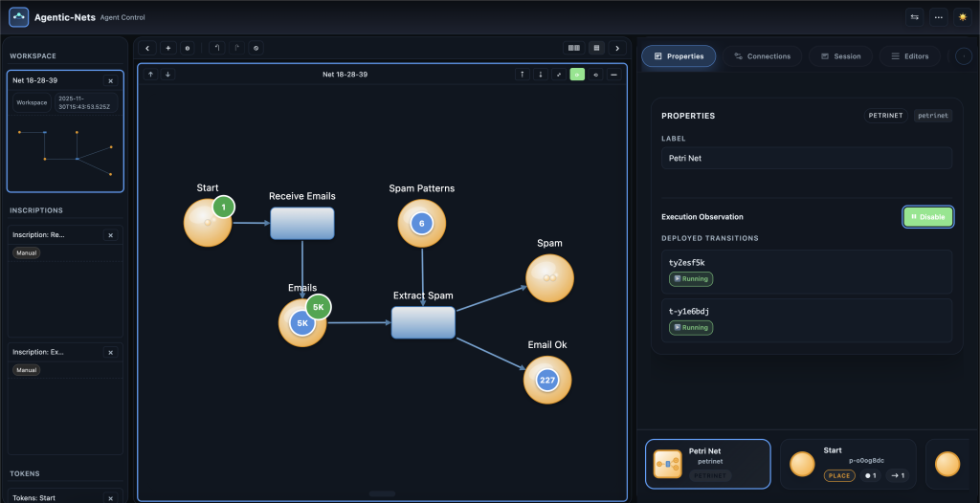The height and width of the screenshot is (503, 980).
Task: Close the Net 18-28-39 workspace card
Action: tap(110, 81)
